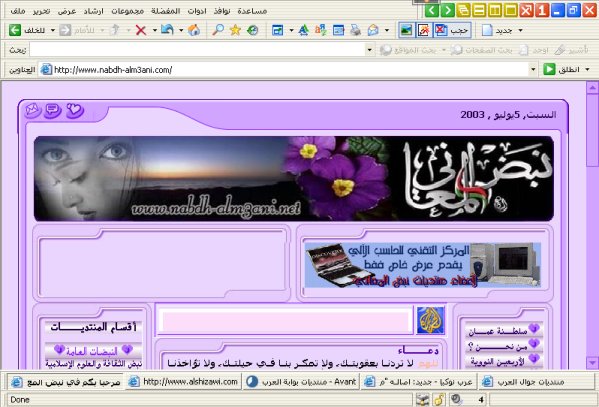Click the red square X icon
The height and width of the screenshot is (407, 599).
[526, 10]
